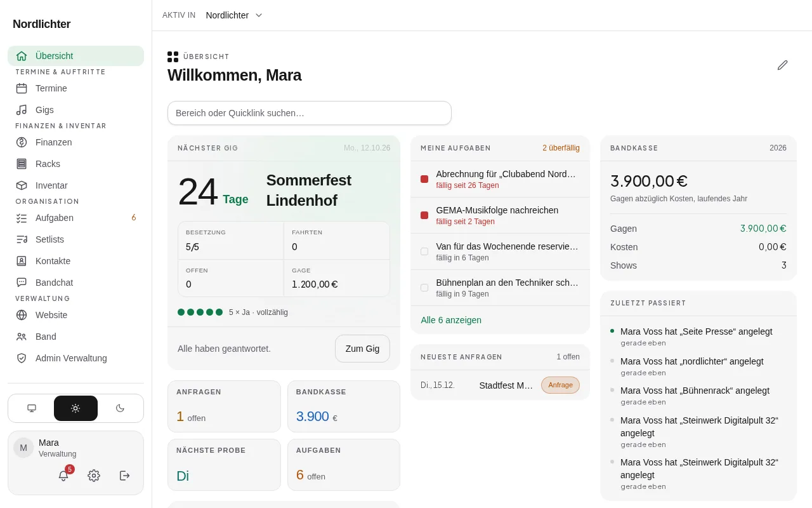Click the calendar icon for Termine
This screenshot has width=812, height=508.
point(22,88)
